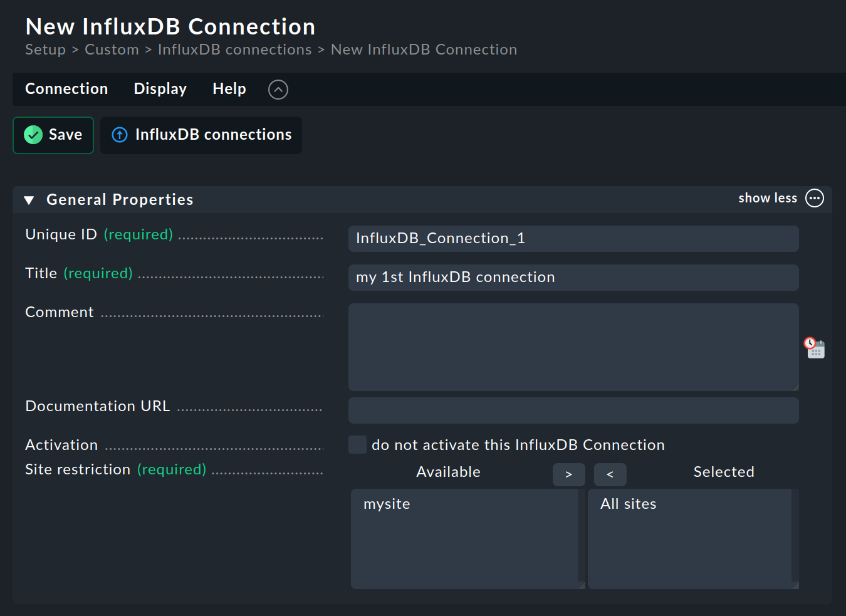Go to InfluxDB connections button
This screenshot has height=616, width=846.
pos(201,135)
